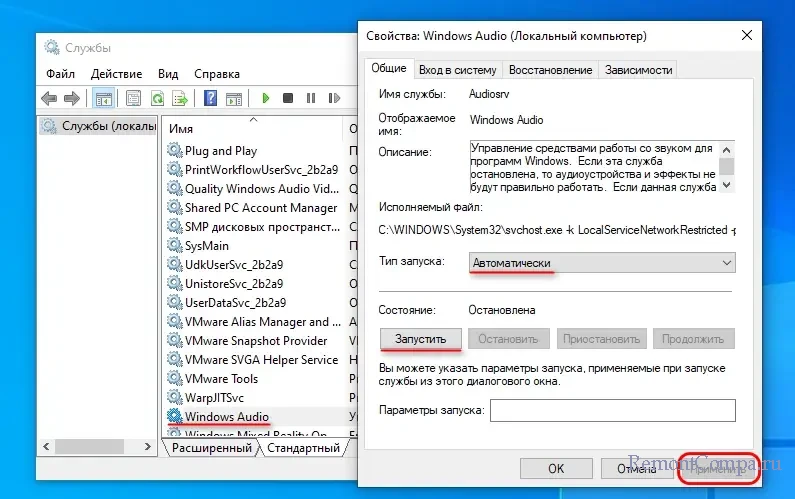Click the Применить button
Screen dimensions: 795x499
(719, 468)
